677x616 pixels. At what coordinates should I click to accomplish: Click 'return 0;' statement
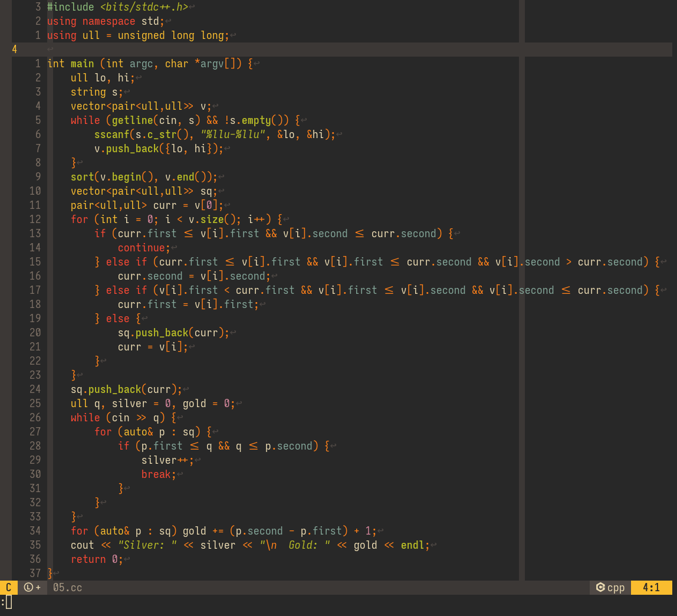97,559
